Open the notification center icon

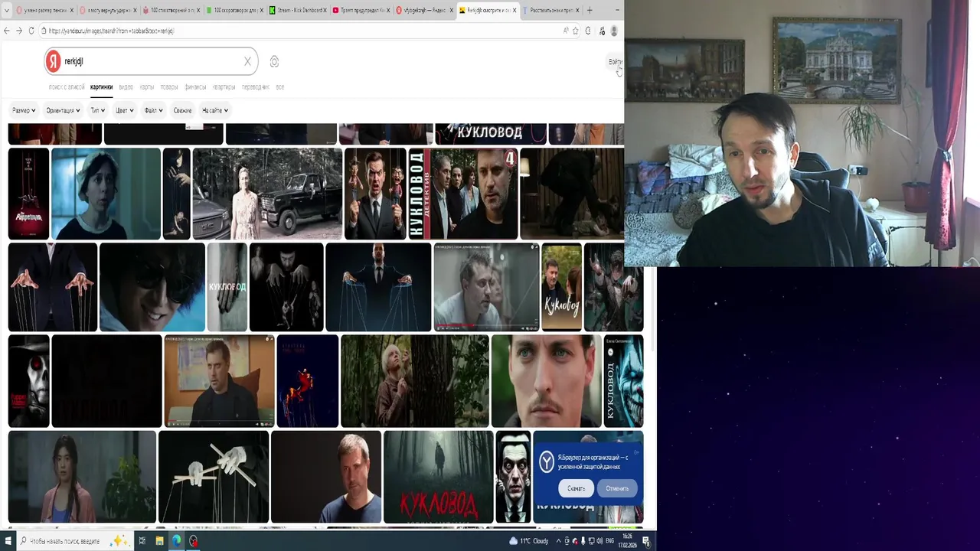(x=647, y=541)
